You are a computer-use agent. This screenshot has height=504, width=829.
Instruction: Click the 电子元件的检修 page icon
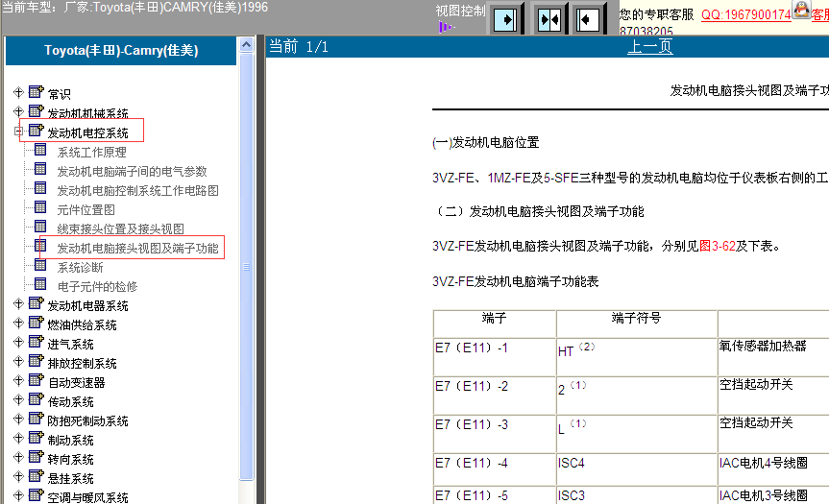tap(40, 284)
